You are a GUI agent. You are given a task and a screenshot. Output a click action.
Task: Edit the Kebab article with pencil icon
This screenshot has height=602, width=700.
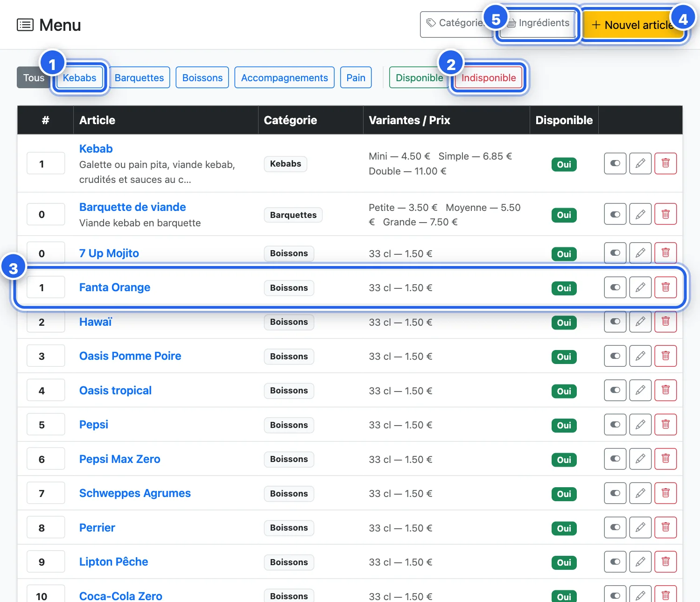point(640,163)
